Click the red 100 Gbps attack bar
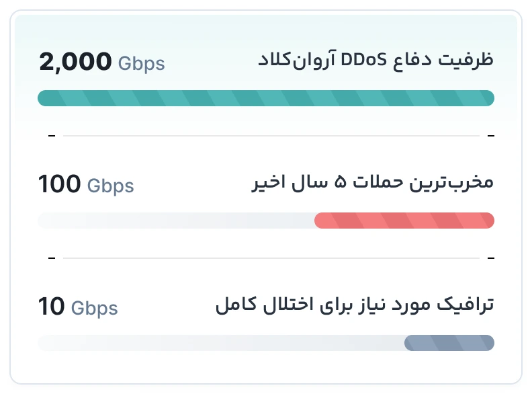532x394 pixels. 404,221
